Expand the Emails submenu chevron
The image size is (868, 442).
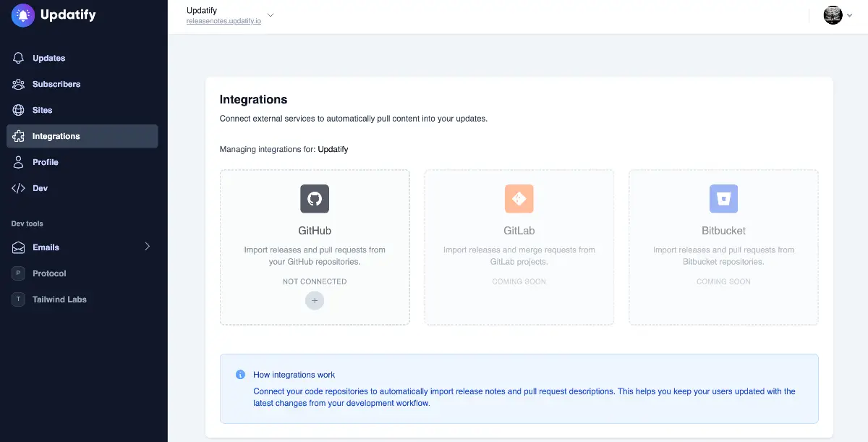coord(148,247)
